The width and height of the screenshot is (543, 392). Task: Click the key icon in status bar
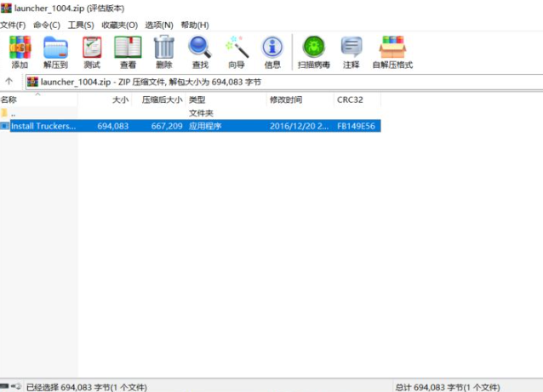(x=16, y=386)
